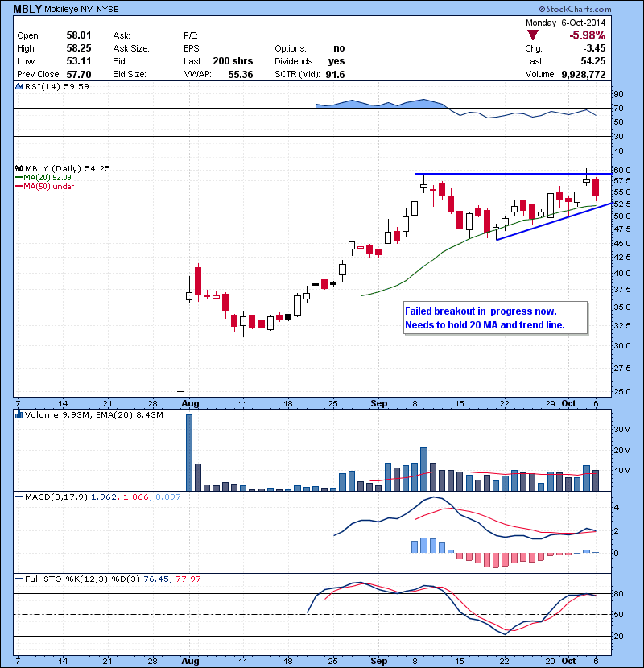Click the Volume 9.93M, EMA(20) 8.43M label

[93, 414]
